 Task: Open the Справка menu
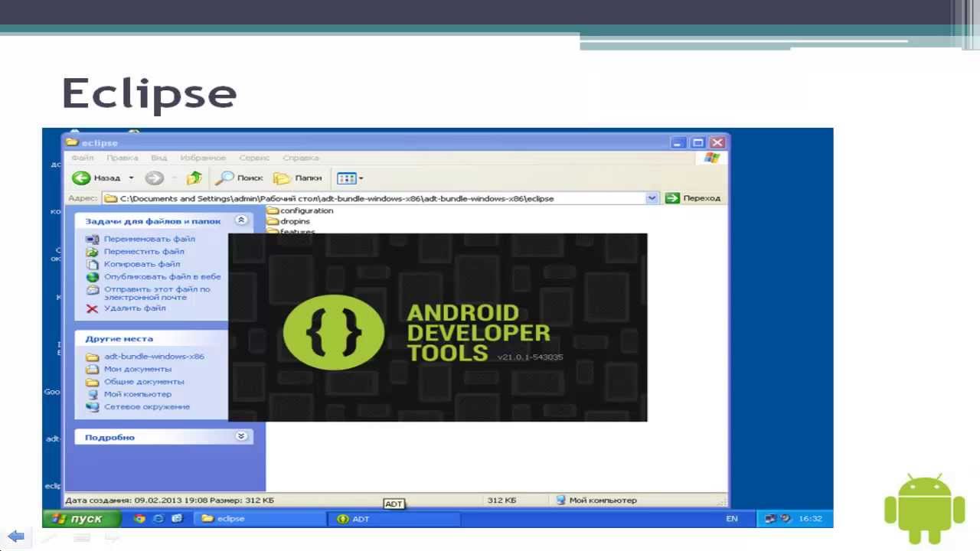(x=301, y=158)
